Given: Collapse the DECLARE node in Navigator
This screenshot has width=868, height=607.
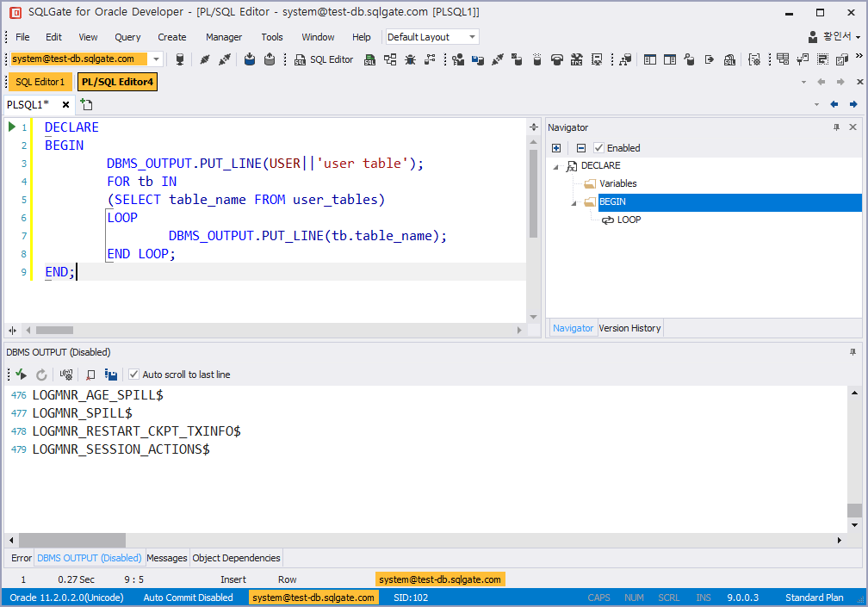Looking at the screenshot, I should coord(555,165).
